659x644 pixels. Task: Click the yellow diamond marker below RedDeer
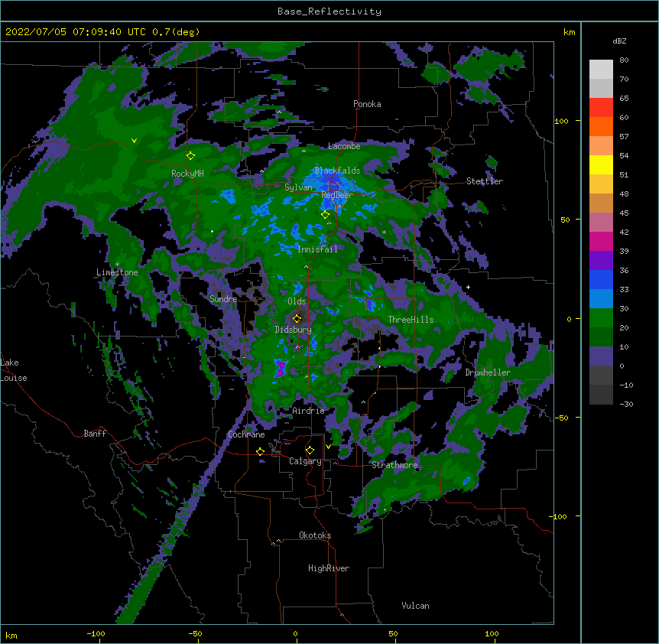coord(326,215)
